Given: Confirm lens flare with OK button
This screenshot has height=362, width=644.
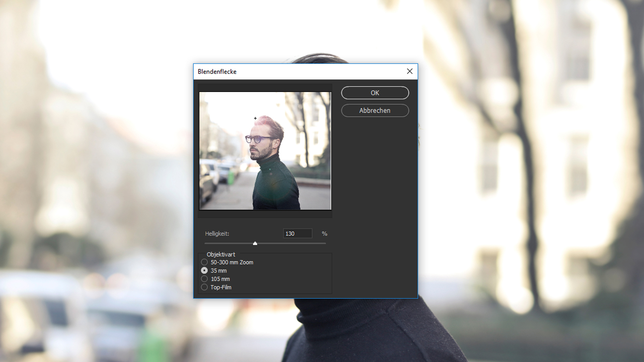Looking at the screenshot, I should [375, 93].
